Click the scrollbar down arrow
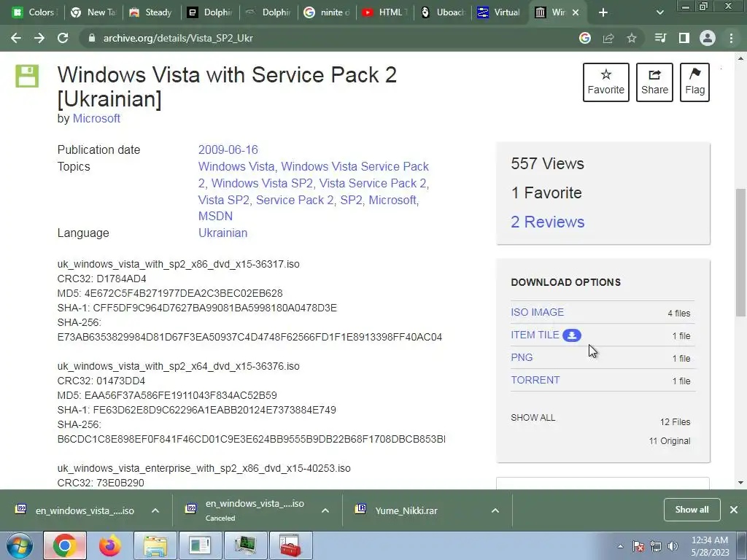 click(740, 483)
